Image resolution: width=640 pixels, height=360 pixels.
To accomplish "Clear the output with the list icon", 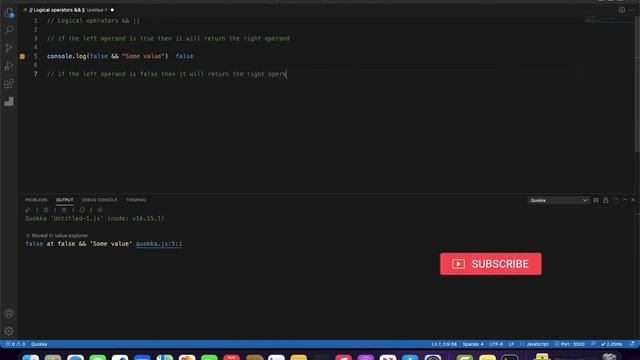I will pos(596,200).
